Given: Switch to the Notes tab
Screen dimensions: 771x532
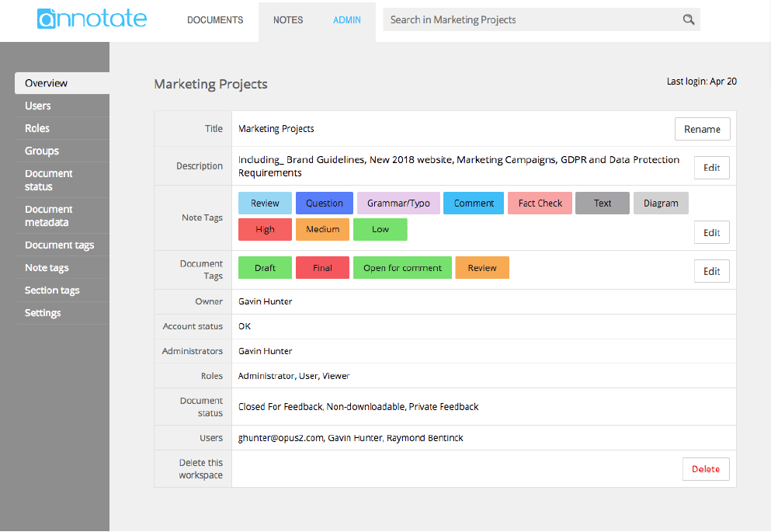Looking at the screenshot, I should [x=288, y=20].
